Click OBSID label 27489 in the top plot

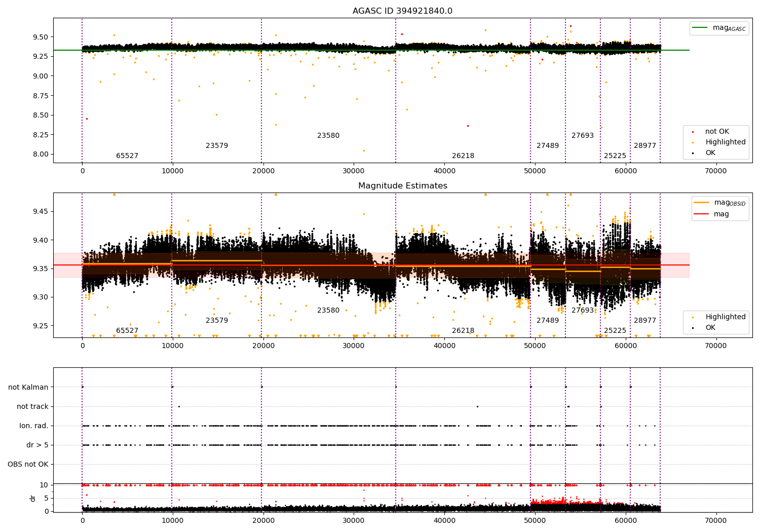[x=548, y=146]
